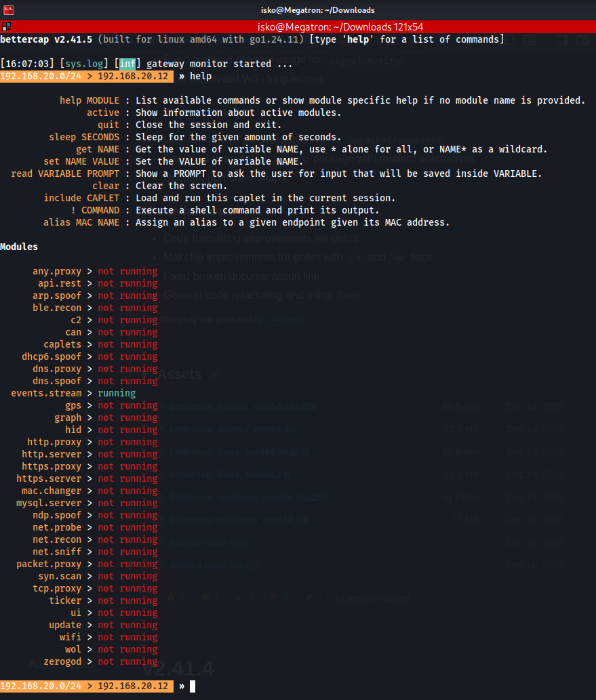596x700 pixels.
Task: Click the terminal group icon in red titlebar
Action: pyautogui.click(x=6, y=27)
